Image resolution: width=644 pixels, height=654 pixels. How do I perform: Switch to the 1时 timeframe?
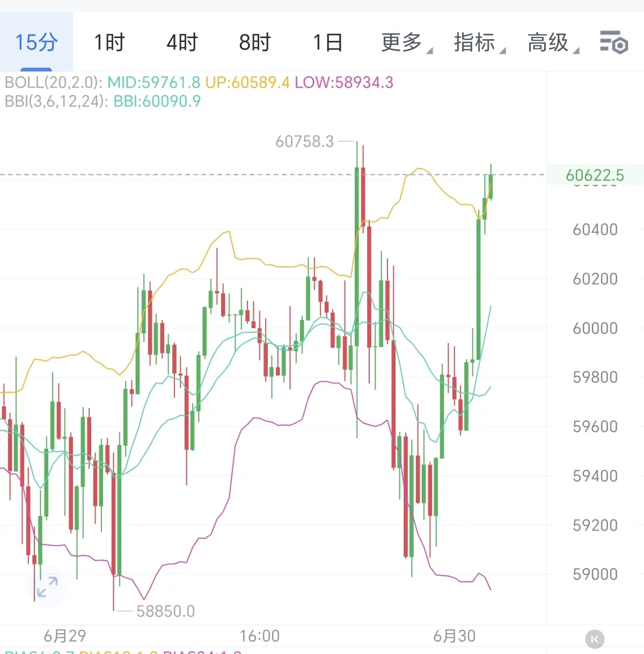point(109,42)
